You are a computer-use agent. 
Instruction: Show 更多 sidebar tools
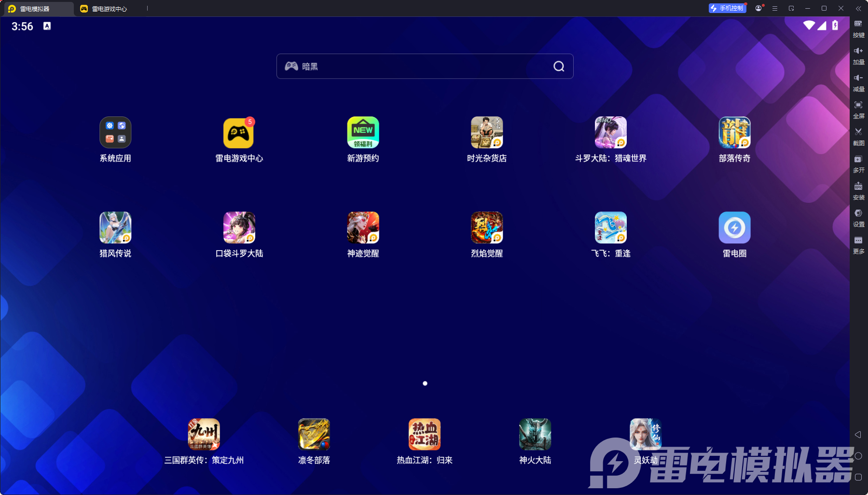858,245
